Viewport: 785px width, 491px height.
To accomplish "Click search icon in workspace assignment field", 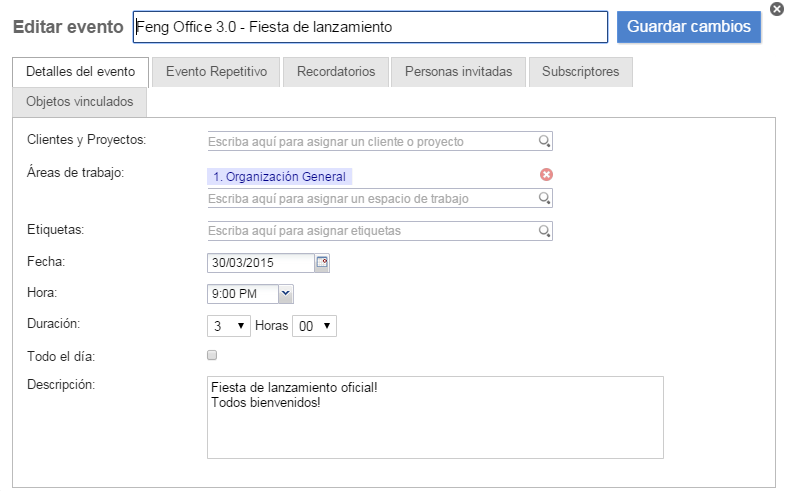I will pos(544,198).
